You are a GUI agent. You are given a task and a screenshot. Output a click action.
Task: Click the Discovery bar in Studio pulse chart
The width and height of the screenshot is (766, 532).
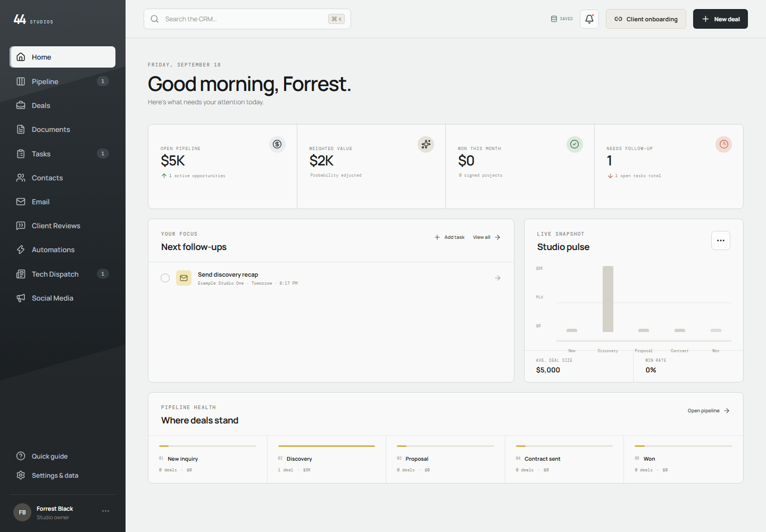click(608, 299)
